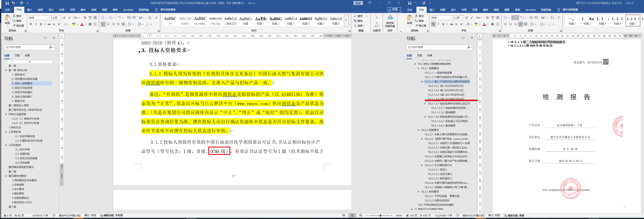Open the 审阅 tab in 中国石油 document window
This screenshot has width=644, height=219.
coord(94,10)
